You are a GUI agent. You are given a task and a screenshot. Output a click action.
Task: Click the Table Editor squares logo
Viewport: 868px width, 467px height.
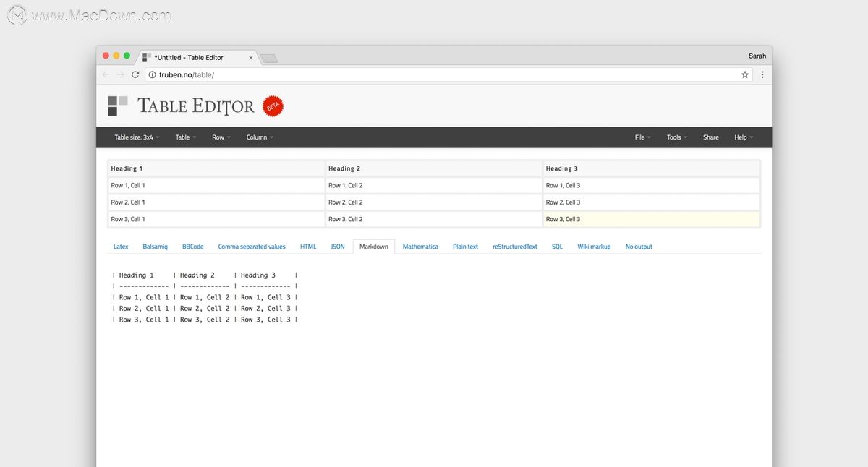118,106
